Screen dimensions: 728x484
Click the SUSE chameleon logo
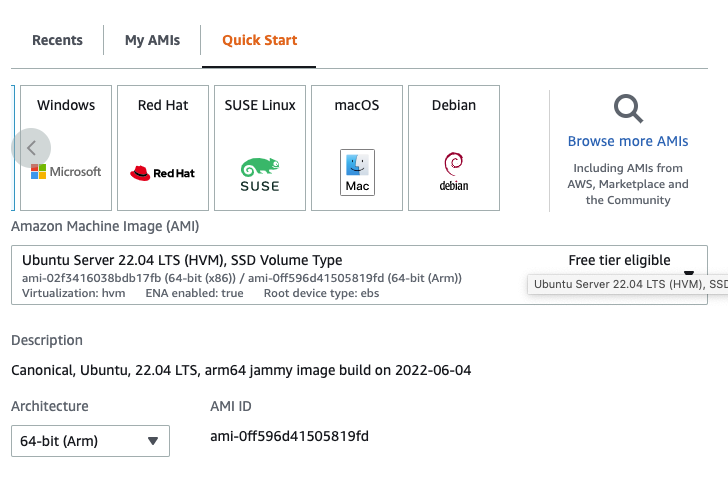pyautogui.click(x=260, y=175)
